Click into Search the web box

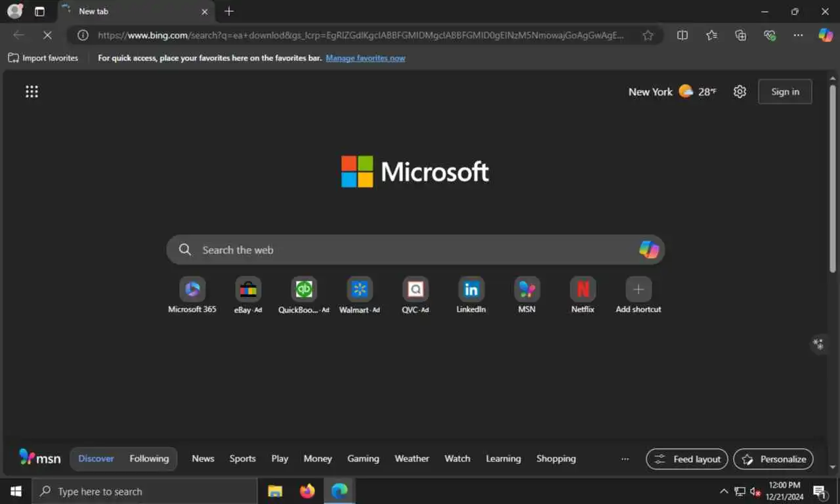(x=415, y=250)
